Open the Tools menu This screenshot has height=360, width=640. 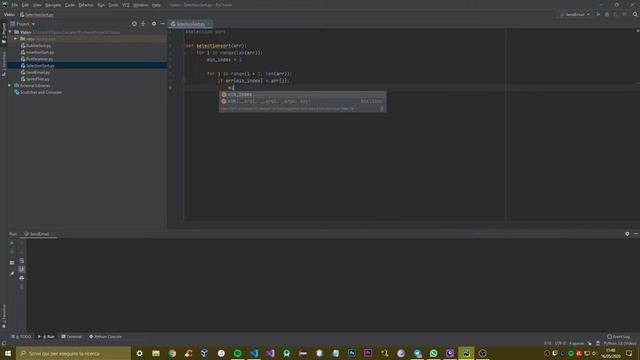(113, 5)
